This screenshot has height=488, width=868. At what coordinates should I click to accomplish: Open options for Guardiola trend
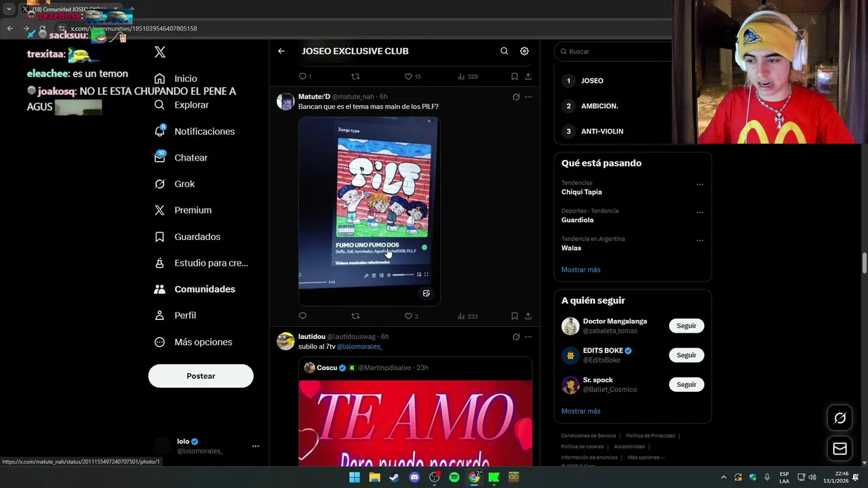[x=700, y=212]
